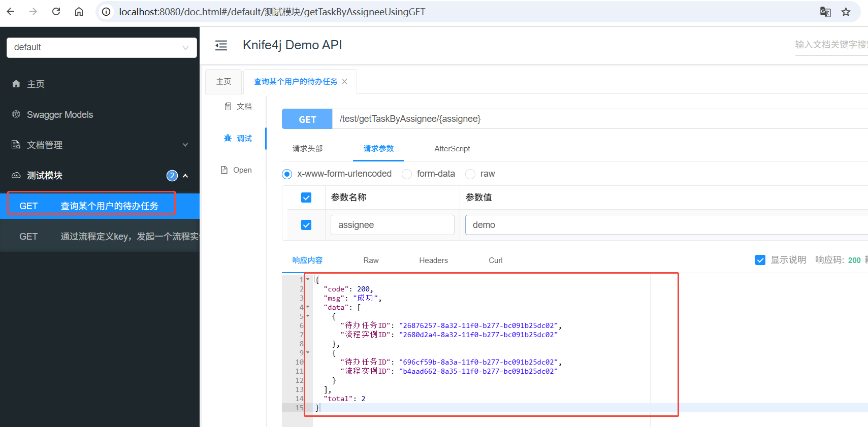
Task: Toggle the 显示说明 checkbox
Action: tap(760, 260)
